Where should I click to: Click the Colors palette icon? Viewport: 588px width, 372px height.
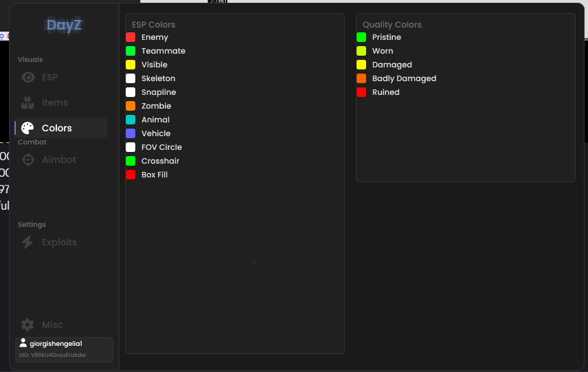point(27,128)
